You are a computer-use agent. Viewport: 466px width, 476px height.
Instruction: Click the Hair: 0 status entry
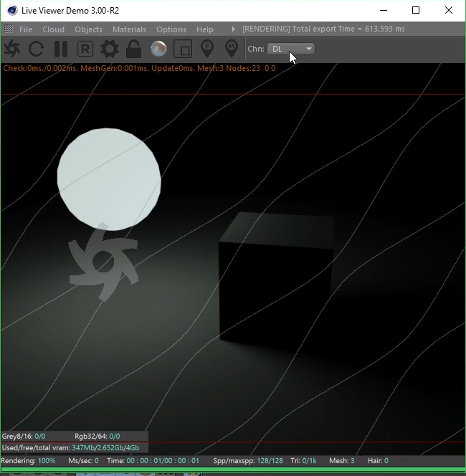378,461
